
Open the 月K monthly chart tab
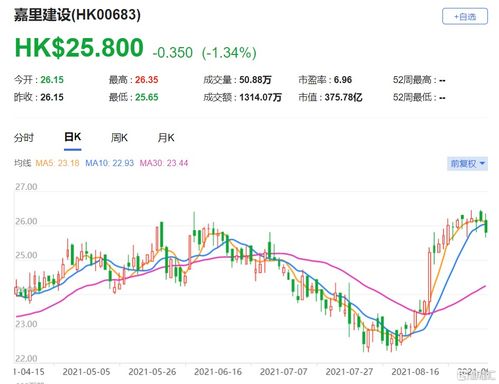click(166, 138)
